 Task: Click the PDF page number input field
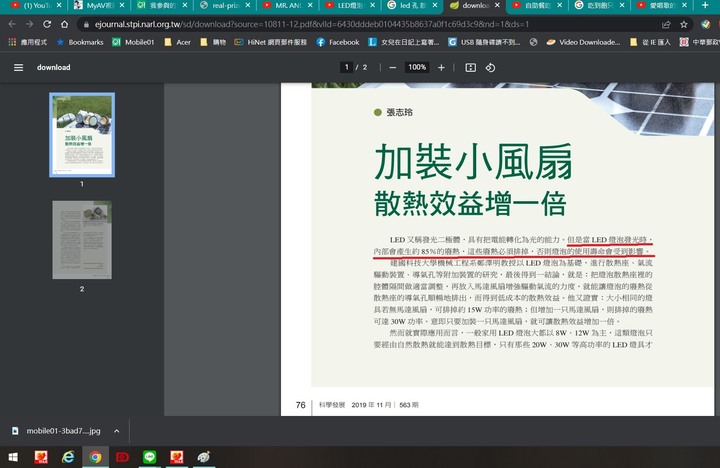click(x=347, y=67)
